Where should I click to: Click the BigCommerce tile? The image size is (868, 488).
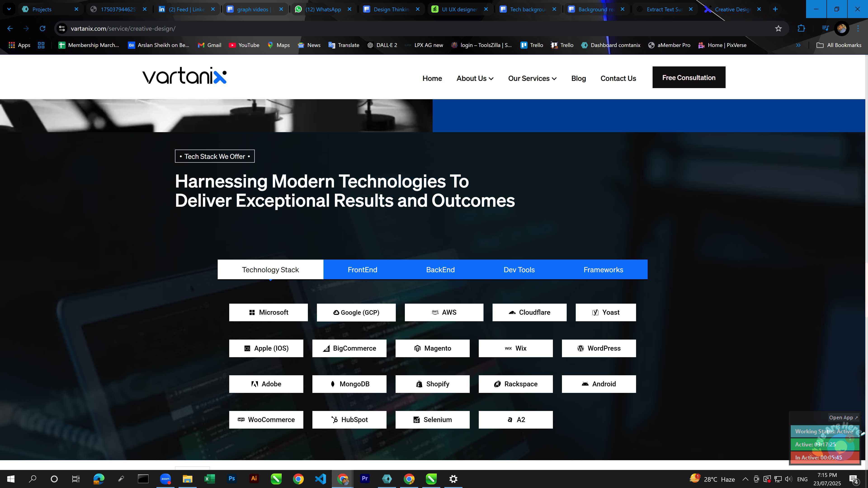click(349, 348)
